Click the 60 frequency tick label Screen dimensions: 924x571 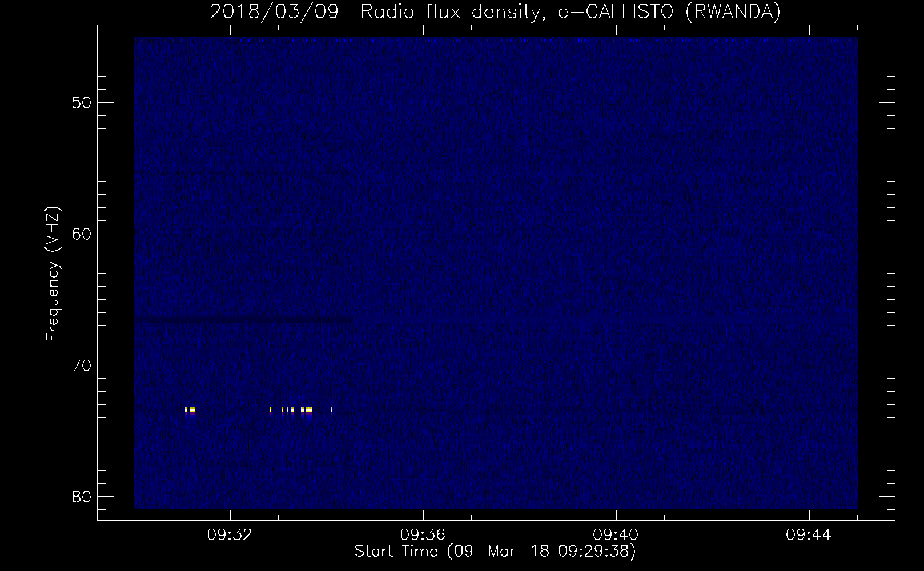(81, 234)
